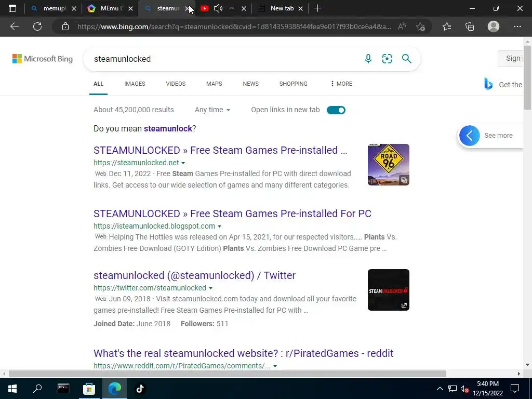The image size is (532, 399).
Task: Add this page to favorites star icon
Action: (x=421, y=26)
